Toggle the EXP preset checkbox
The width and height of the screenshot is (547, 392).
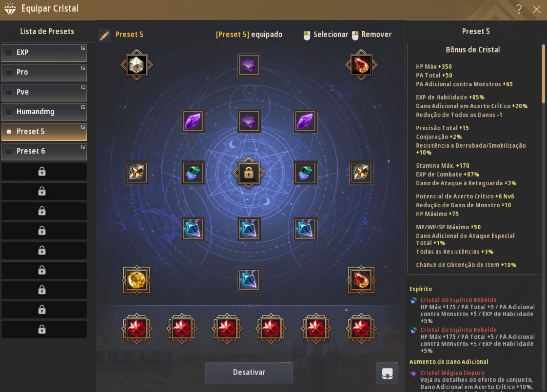coord(9,53)
